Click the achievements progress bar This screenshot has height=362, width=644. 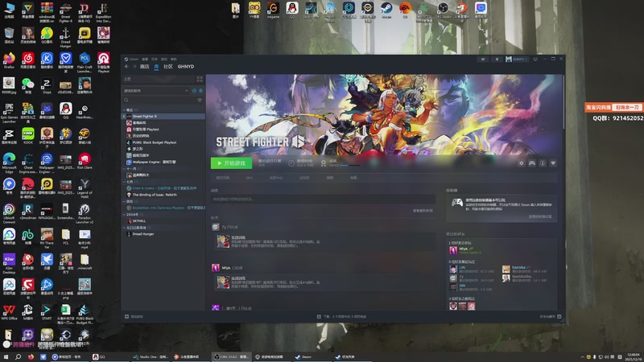pyautogui.click(x=349, y=166)
